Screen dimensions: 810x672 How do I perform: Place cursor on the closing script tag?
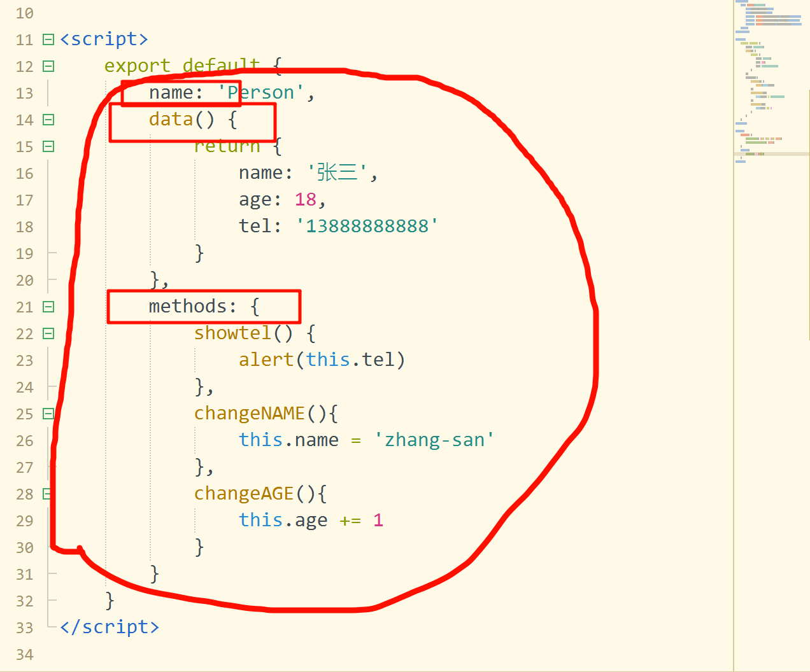tap(110, 627)
